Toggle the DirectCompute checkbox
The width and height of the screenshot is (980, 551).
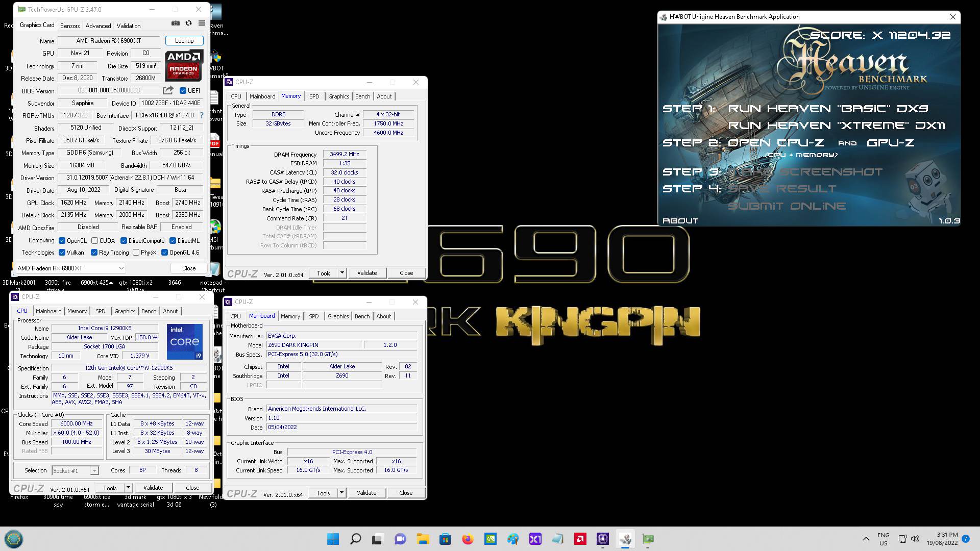click(124, 241)
